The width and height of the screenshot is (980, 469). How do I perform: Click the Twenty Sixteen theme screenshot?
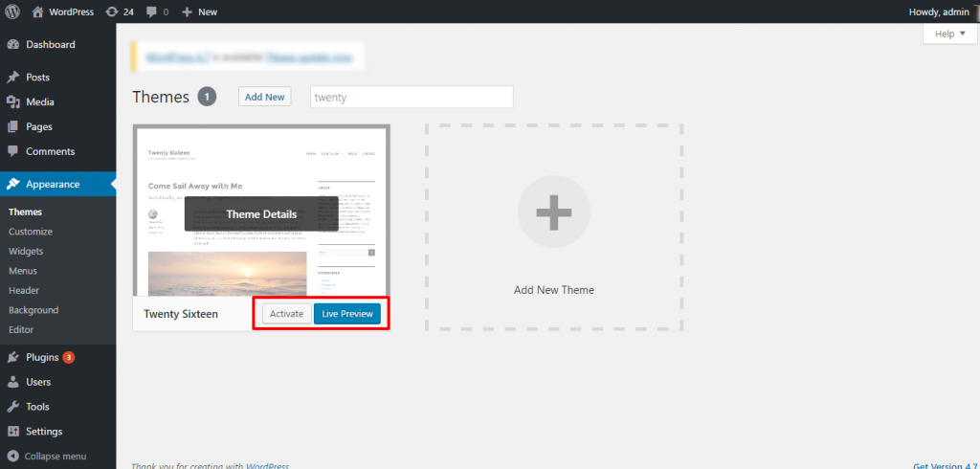tap(261, 211)
